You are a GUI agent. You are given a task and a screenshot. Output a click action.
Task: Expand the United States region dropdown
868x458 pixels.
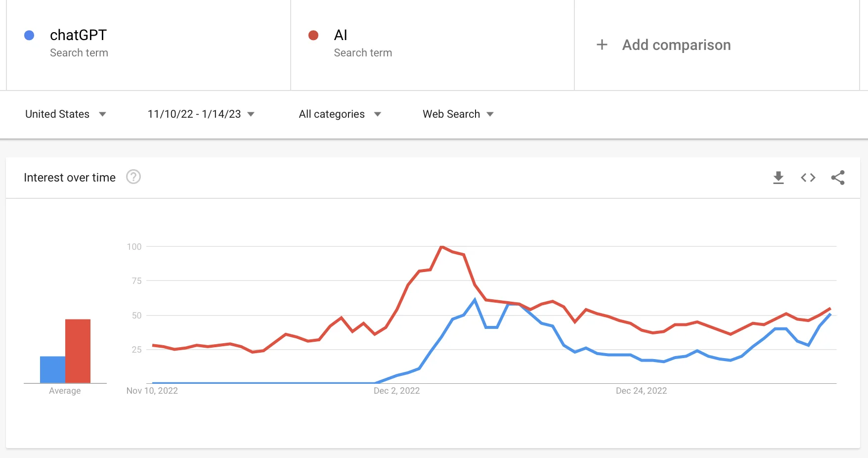[65, 114]
